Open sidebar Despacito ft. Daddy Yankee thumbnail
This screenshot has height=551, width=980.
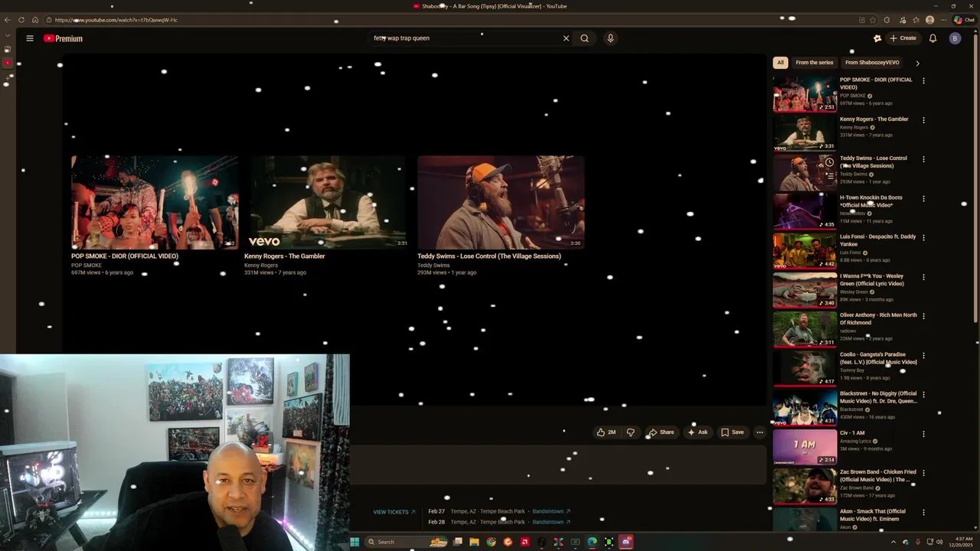[x=805, y=250]
